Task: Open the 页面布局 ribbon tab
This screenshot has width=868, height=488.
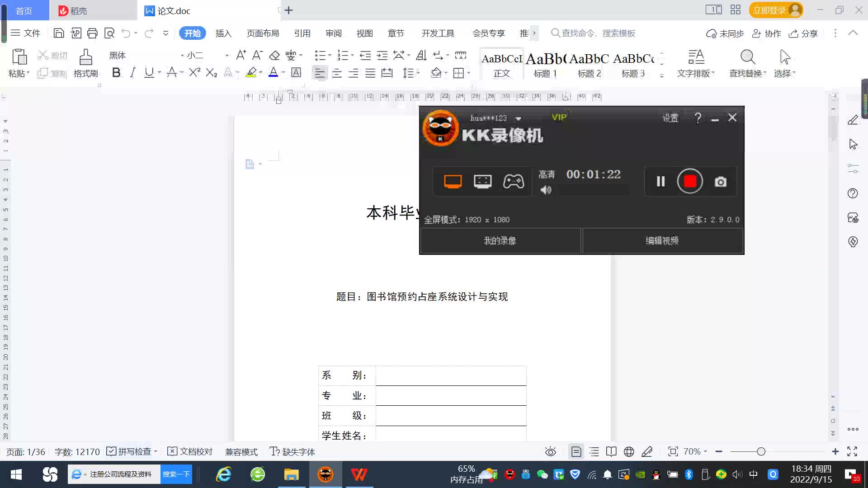Action: [x=263, y=33]
